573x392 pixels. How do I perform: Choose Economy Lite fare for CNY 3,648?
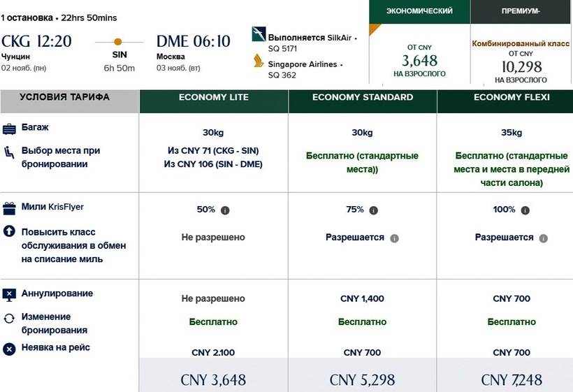tap(213, 379)
